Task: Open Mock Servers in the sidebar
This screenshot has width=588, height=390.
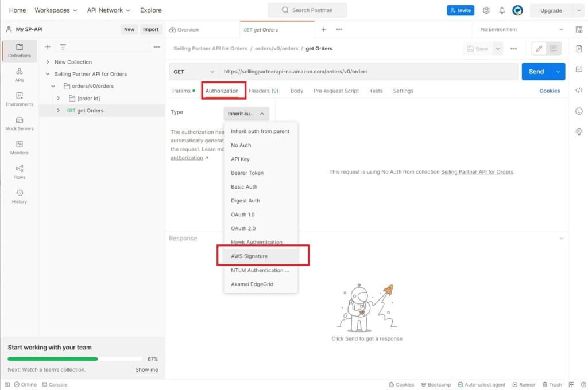Action: coord(20,124)
